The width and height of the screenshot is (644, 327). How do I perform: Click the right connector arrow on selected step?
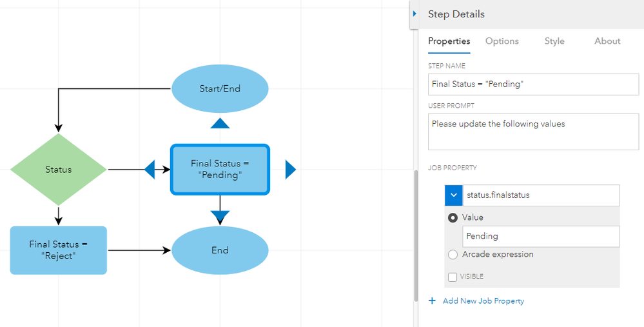tap(290, 170)
